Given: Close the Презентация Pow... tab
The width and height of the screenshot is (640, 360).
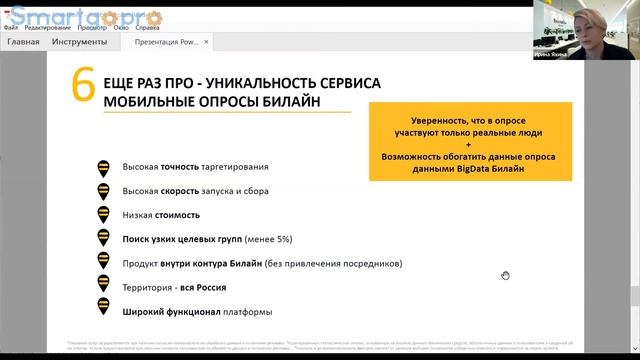Looking at the screenshot, I should 206,42.
